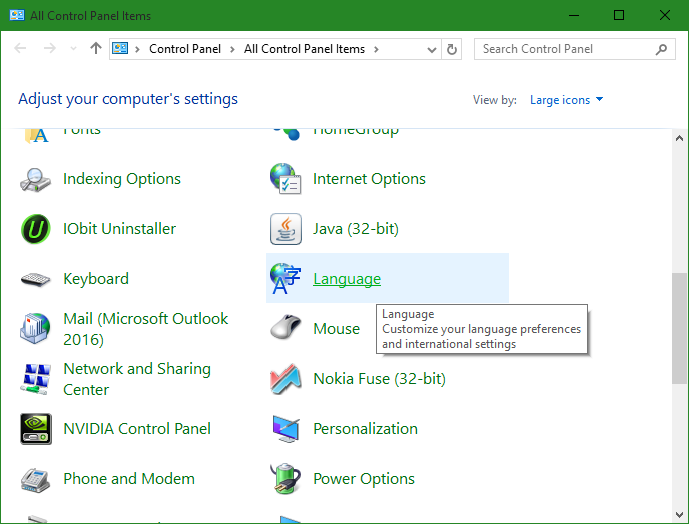Click the Mouse device icon
689x524 pixels.
click(x=286, y=327)
